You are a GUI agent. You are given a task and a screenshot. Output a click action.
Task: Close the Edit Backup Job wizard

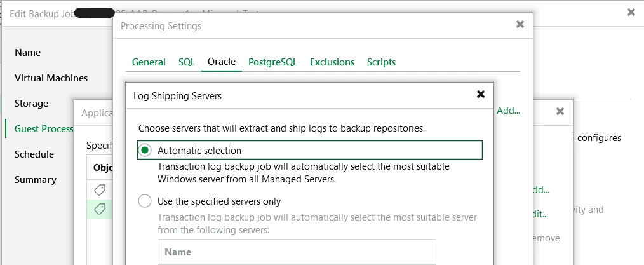pos(631,12)
